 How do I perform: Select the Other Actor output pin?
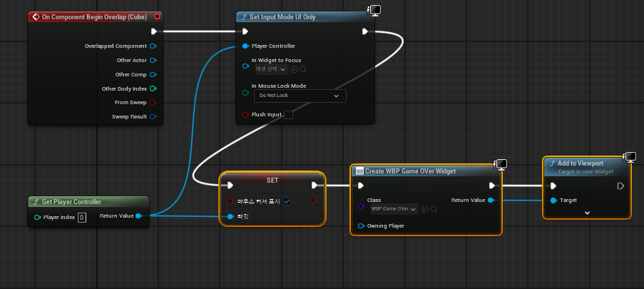point(153,61)
